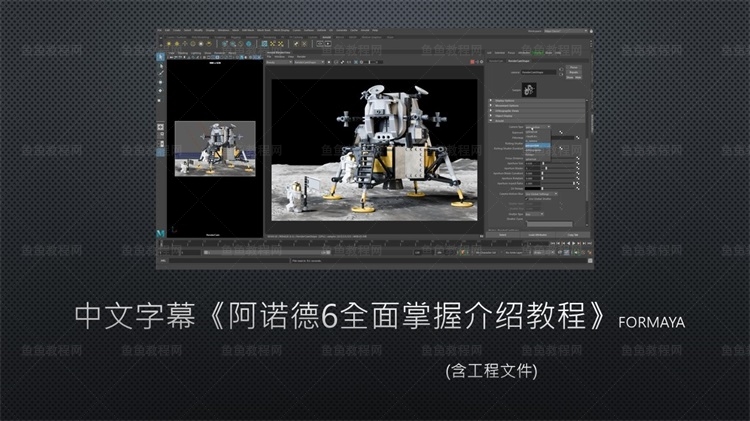The height and width of the screenshot is (421, 750).
Task: Click the camera name input field
Action: (x=539, y=72)
